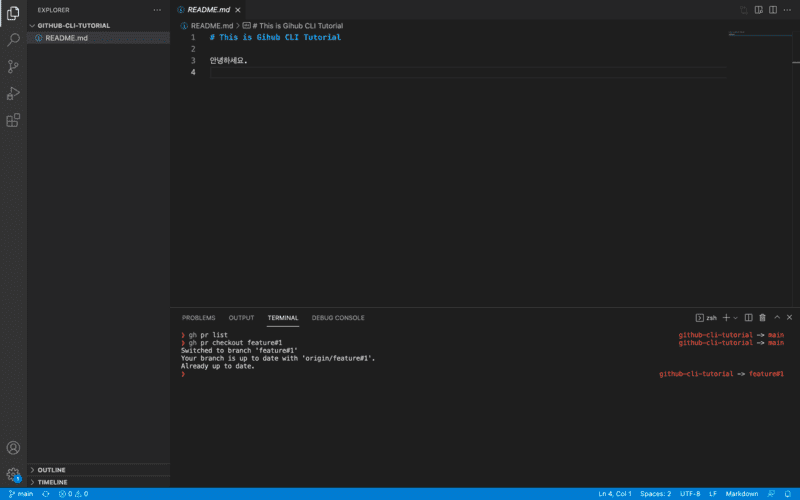Switch to the DEBUG CONSOLE tab
Image resolution: width=800 pixels, height=500 pixels.
(x=338, y=318)
